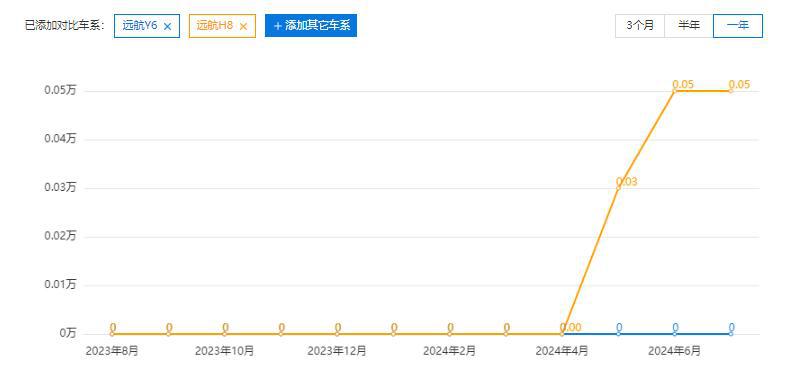Click the orange point at 2023年10月
This screenshot has height=389, width=801.
225,334
